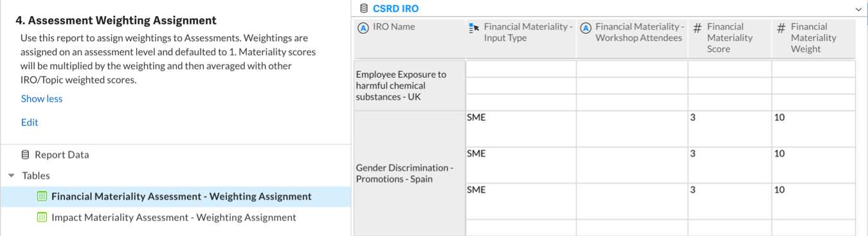This screenshot has width=868, height=236.
Task: Open the CSRD IRO module link
Action: [395, 9]
